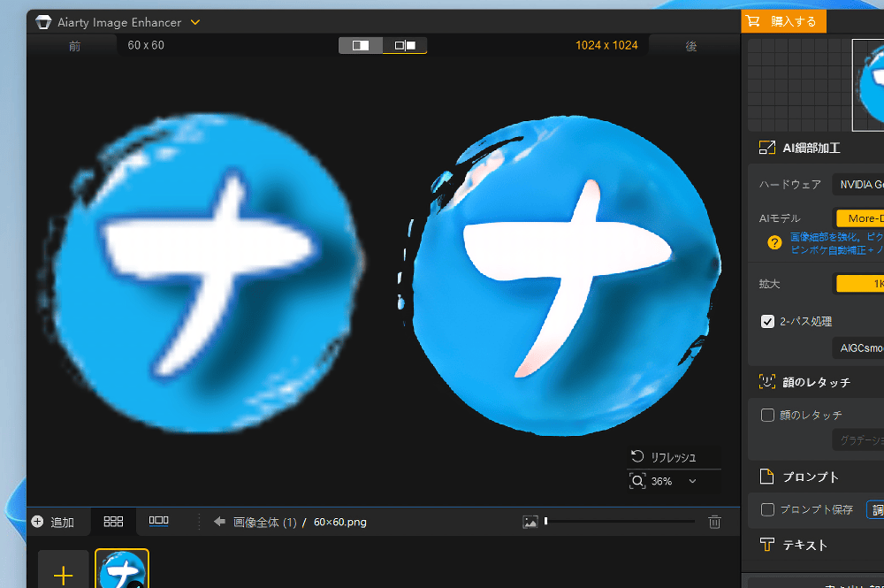This screenshot has height=588, width=884.
Task: Click the 画像全体 (1) breadcrumb
Action: pos(265,522)
